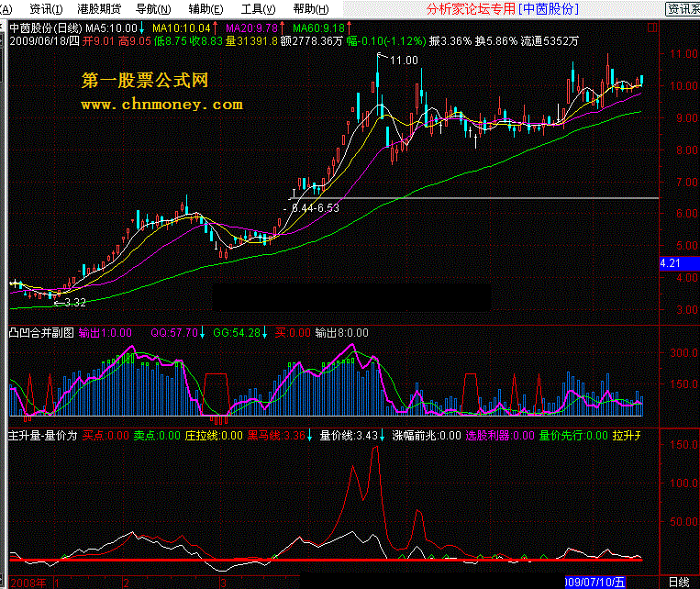Click the 收8.83 closing price value

coord(206,41)
